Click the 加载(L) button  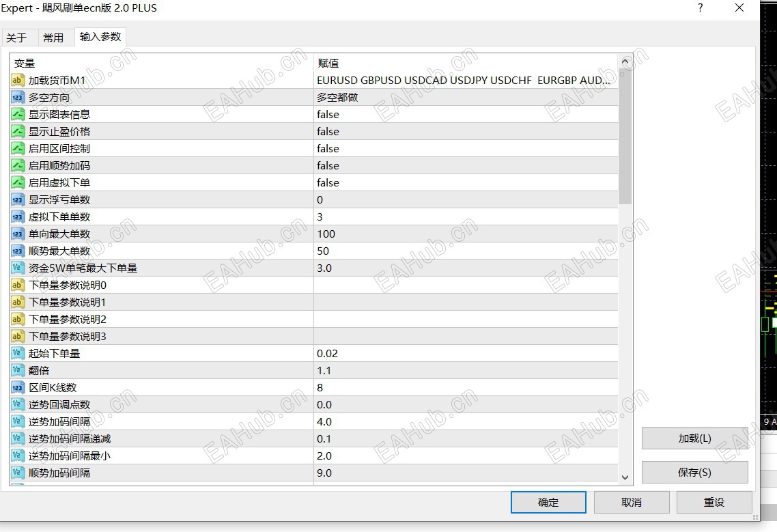(695, 438)
